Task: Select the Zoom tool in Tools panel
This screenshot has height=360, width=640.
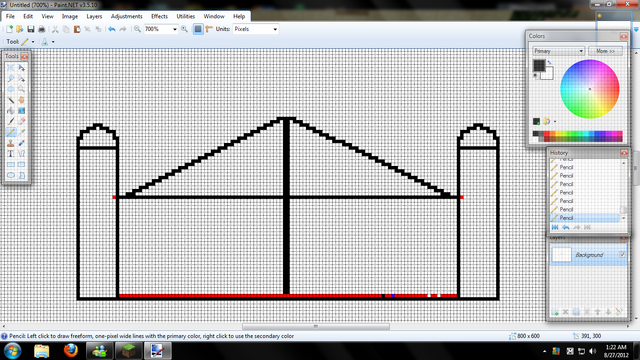Action: click(21, 89)
